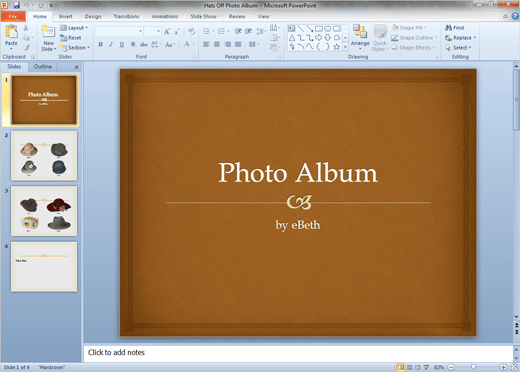The image size is (520, 372).
Task: Open the Section dropdown
Action: 75,48
